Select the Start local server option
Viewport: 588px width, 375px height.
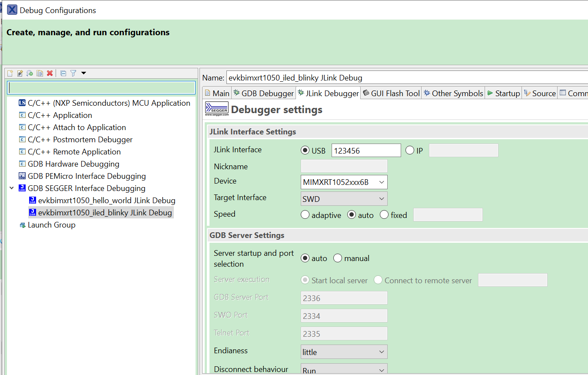pyautogui.click(x=305, y=280)
